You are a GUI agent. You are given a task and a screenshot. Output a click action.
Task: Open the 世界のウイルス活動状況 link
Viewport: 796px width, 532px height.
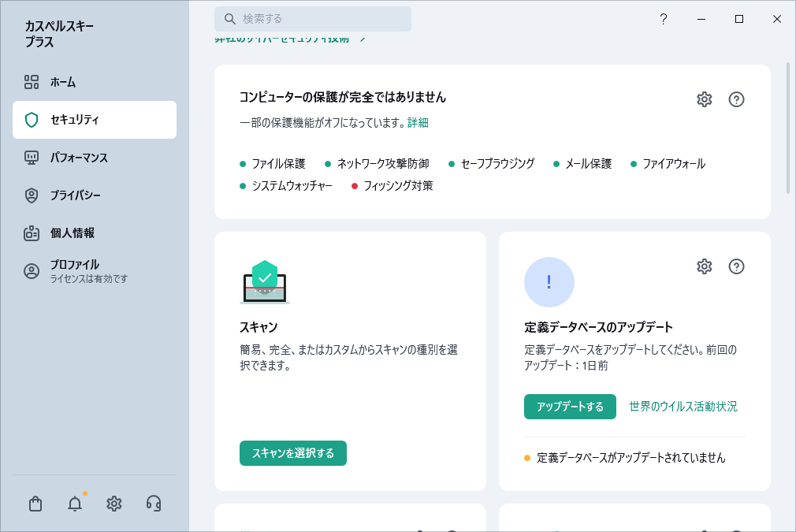[683, 407]
